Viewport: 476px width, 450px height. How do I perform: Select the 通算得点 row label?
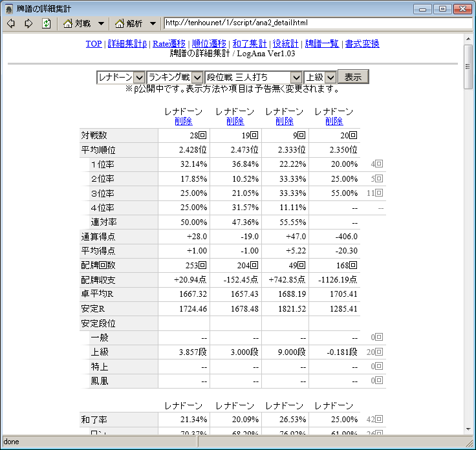click(98, 237)
